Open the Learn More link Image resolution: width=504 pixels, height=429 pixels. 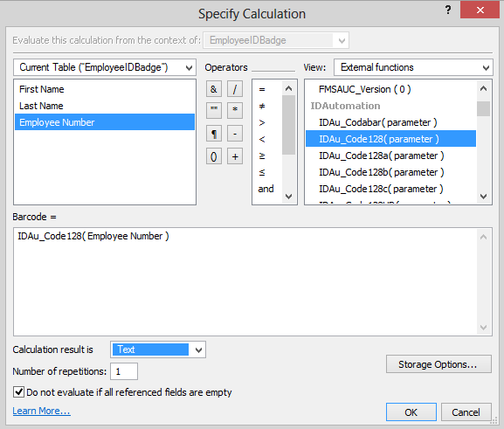[41, 411]
